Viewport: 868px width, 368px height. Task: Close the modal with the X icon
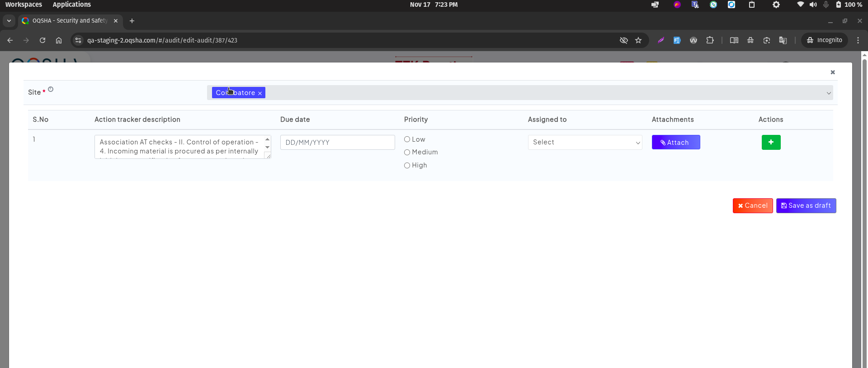832,72
